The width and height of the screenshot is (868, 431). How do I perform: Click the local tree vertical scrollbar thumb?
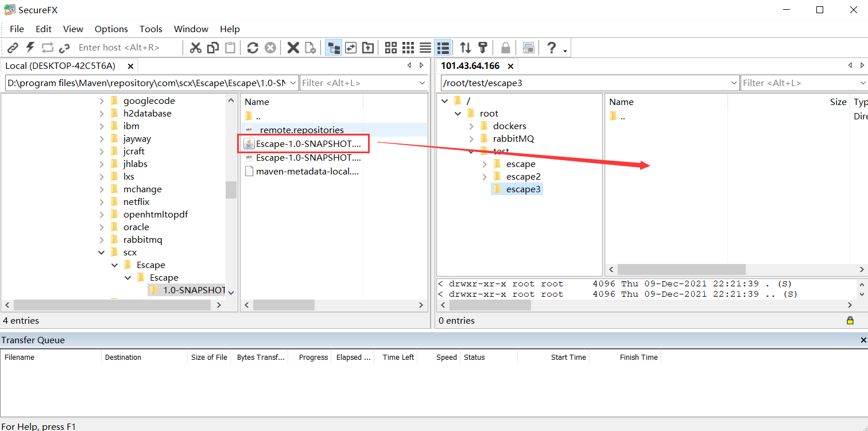tap(231, 190)
